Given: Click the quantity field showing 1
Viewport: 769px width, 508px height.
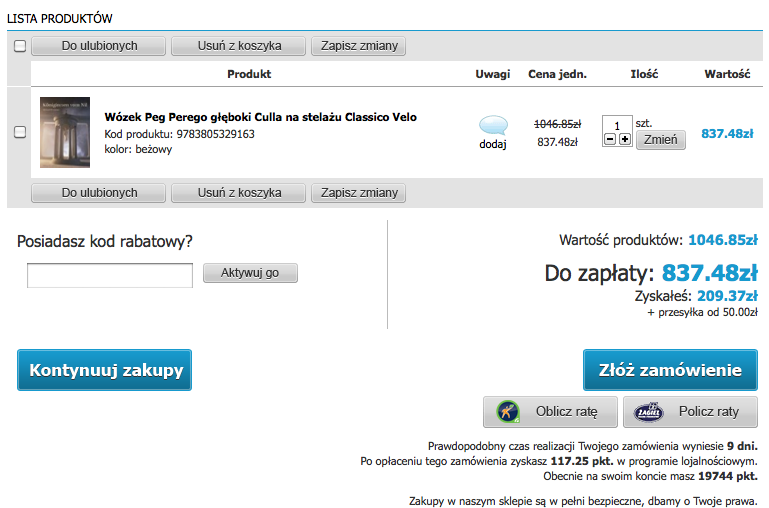Looking at the screenshot, I should pyautogui.click(x=617, y=125).
